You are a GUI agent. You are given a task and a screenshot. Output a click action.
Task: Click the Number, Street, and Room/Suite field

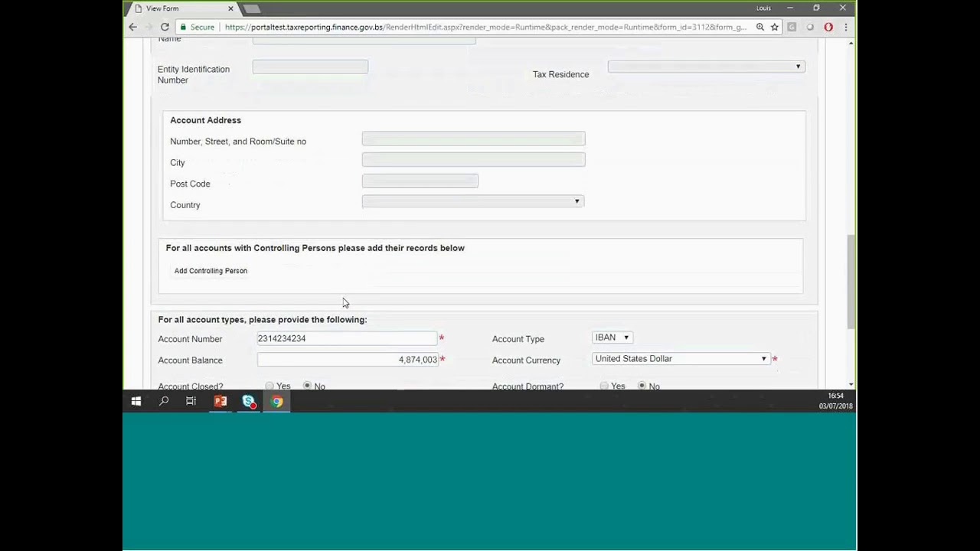(473, 139)
